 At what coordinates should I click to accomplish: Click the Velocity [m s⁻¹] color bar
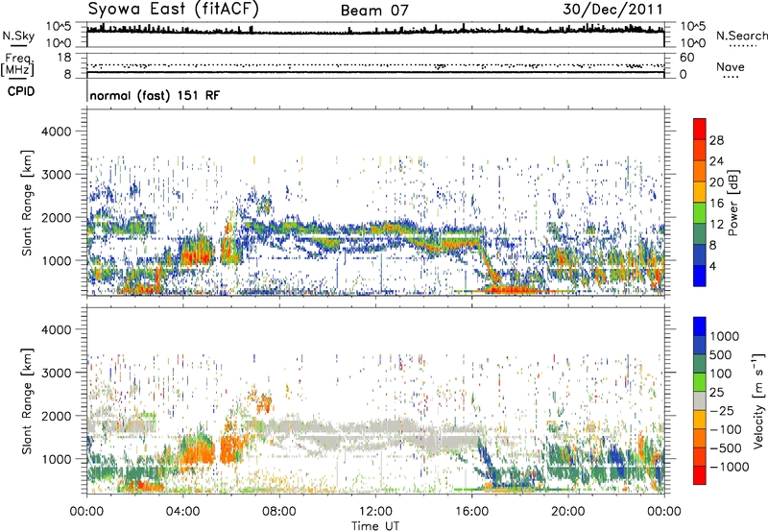tap(700, 400)
